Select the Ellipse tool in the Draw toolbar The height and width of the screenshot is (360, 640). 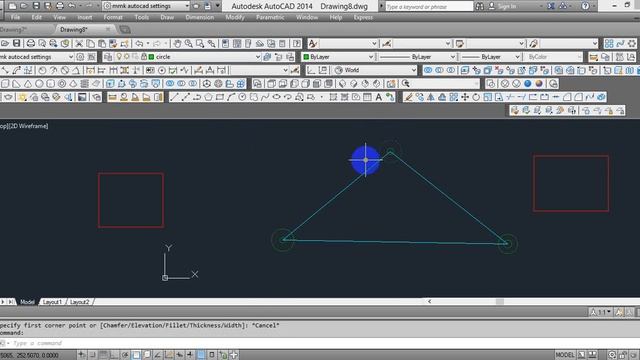pyautogui.click(x=276, y=97)
